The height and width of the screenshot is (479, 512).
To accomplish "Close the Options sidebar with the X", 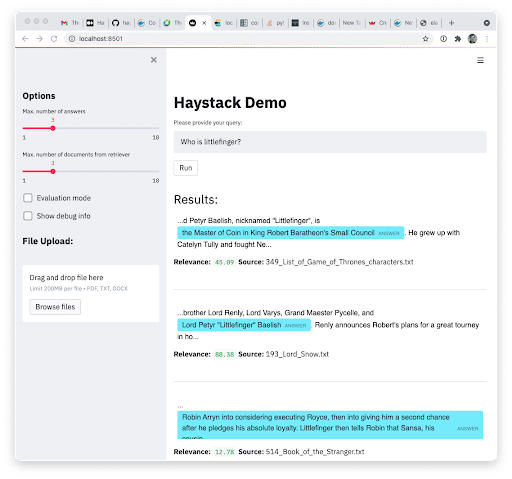I will [154, 60].
